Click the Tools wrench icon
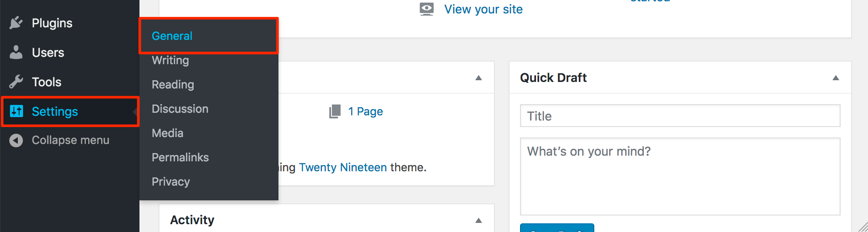The height and width of the screenshot is (232, 868). click(16, 82)
